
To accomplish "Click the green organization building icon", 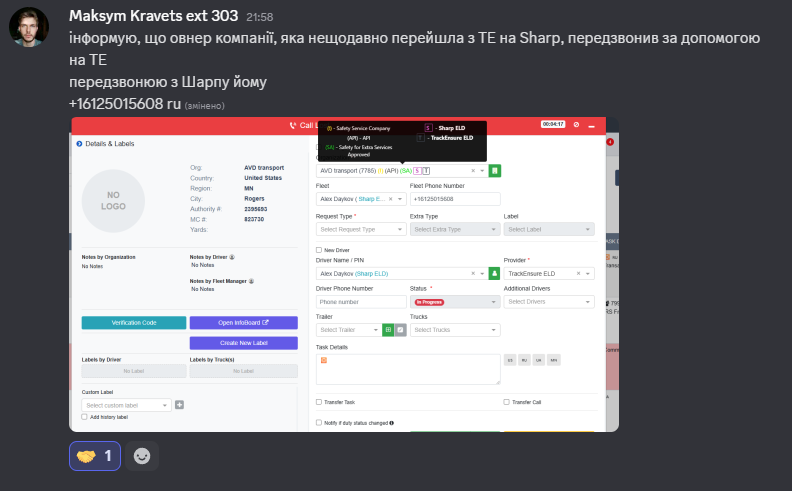I will [495, 171].
